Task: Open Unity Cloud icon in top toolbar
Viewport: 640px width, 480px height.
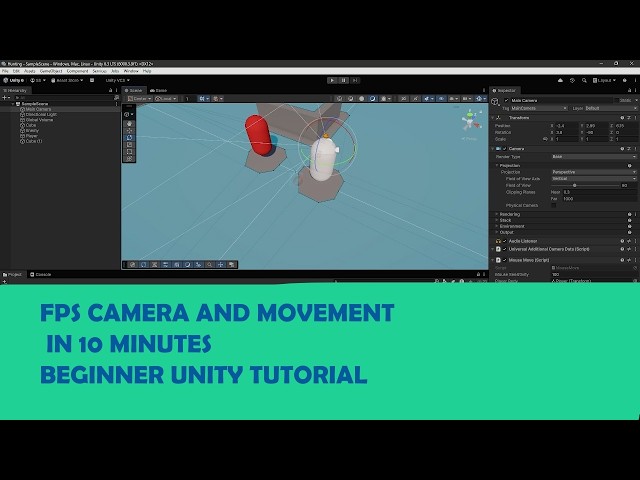Action: click(x=560, y=80)
